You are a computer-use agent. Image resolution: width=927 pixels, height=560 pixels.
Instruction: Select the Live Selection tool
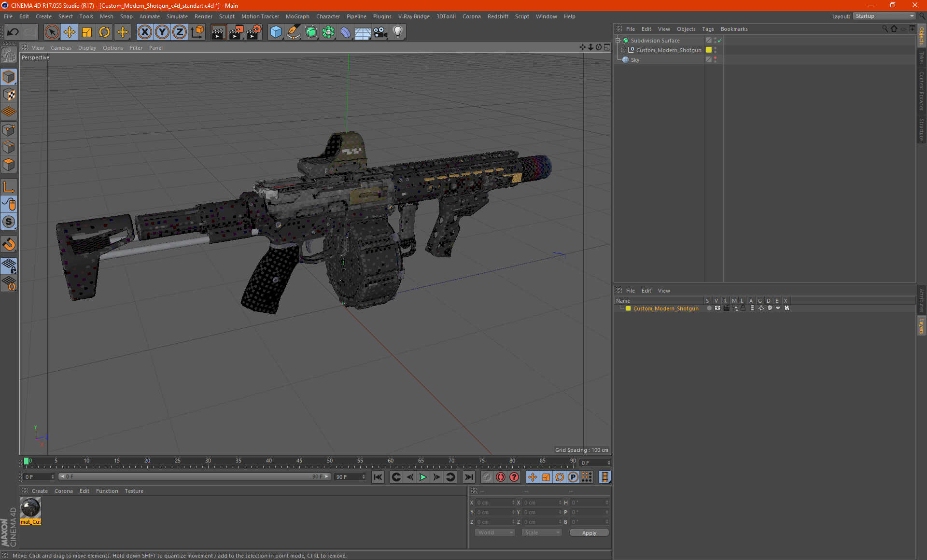[52, 32]
